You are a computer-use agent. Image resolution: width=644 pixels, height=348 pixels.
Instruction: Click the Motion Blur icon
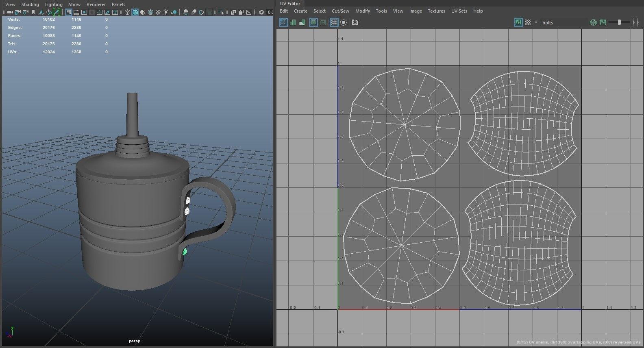[x=194, y=12]
